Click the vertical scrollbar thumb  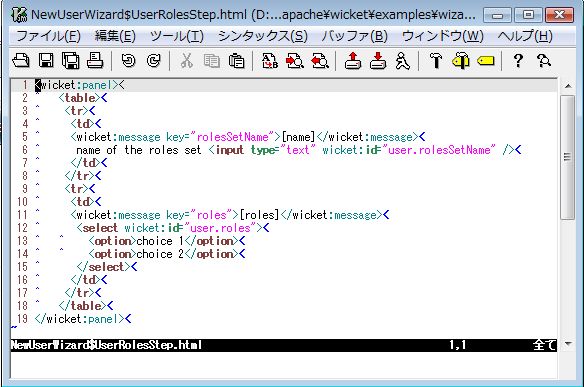(x=568, y=157)
